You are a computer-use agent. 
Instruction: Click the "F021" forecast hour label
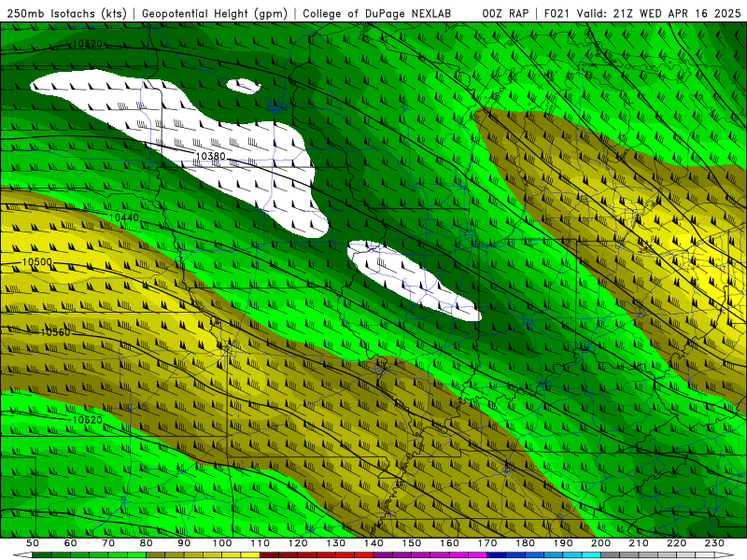[557, 14]
